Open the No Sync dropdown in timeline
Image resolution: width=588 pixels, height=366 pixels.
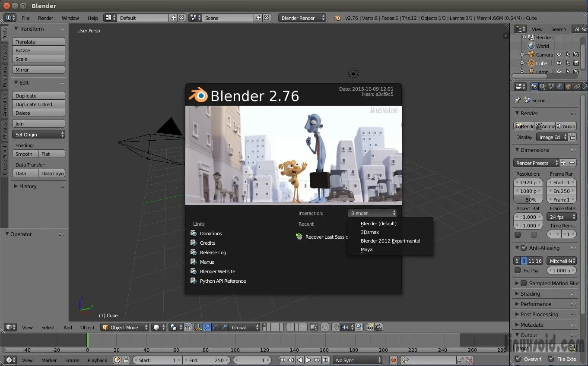pos(358,360)
